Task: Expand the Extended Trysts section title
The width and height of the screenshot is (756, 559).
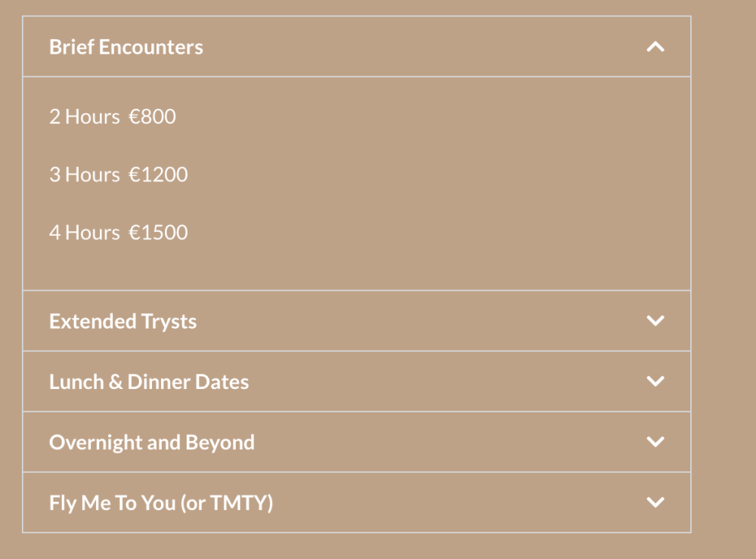Action: coord(122,322)
